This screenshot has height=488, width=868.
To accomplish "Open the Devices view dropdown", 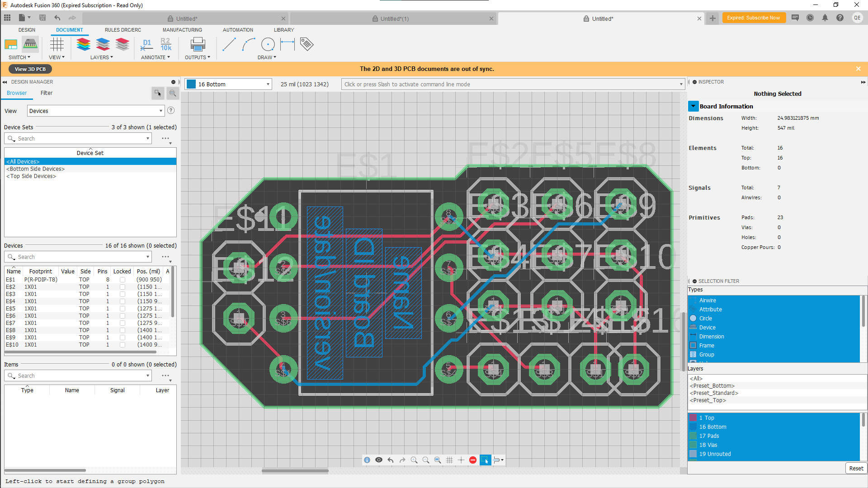I will [x=160, y=110].
